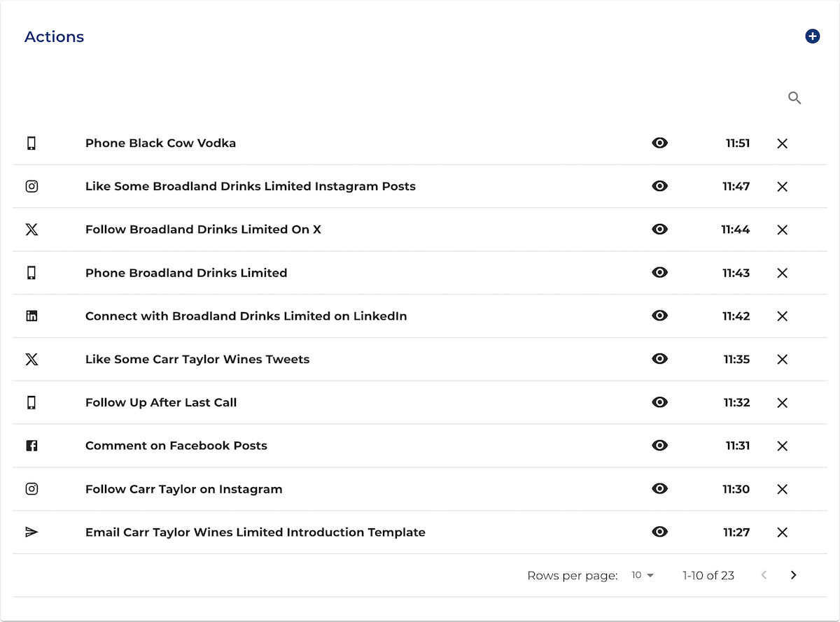
Task: Go to the next page of actions
Action: click(793, 575)
